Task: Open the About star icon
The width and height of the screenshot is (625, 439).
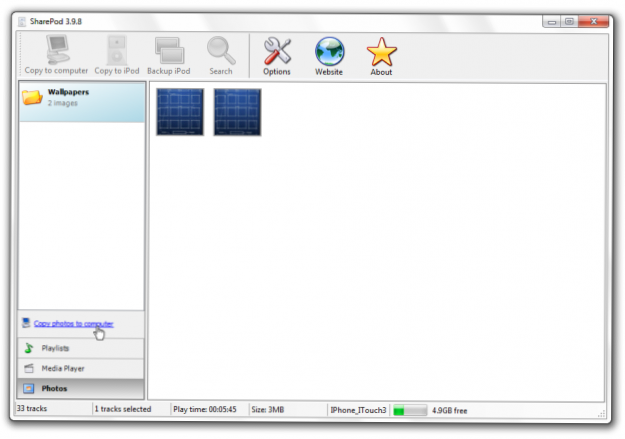Action: (x=381, y=51)
